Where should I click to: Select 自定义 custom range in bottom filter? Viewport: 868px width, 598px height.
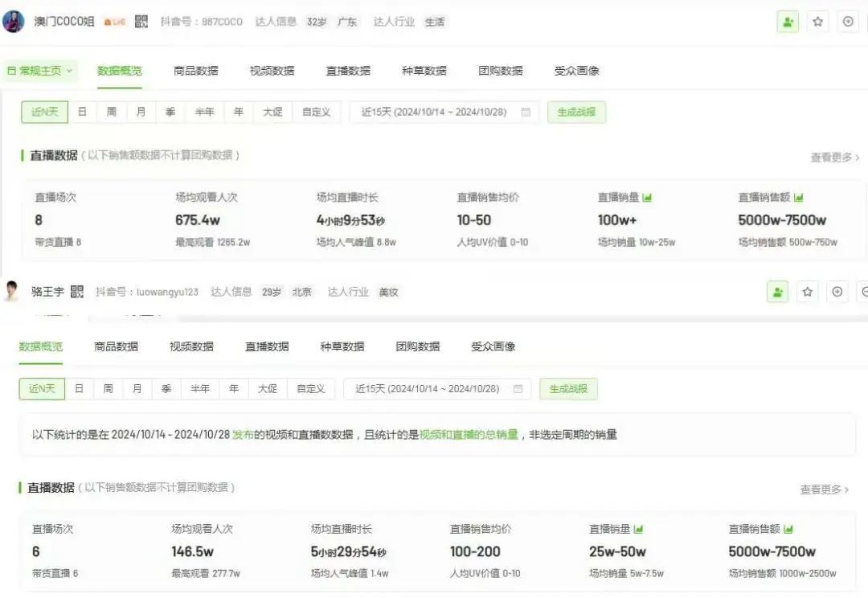[310, 389]
